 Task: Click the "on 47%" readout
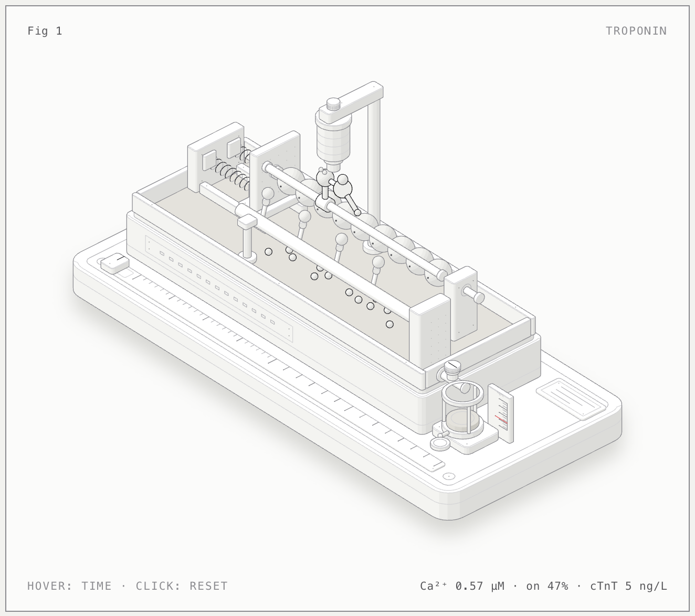coord(547,586)
